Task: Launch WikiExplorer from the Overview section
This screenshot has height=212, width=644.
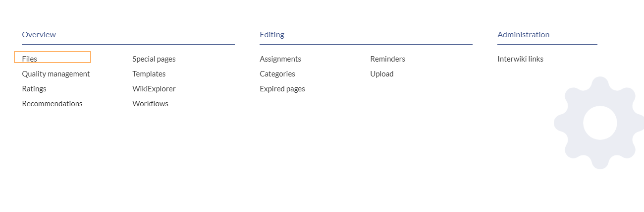Action: [154, 88]
